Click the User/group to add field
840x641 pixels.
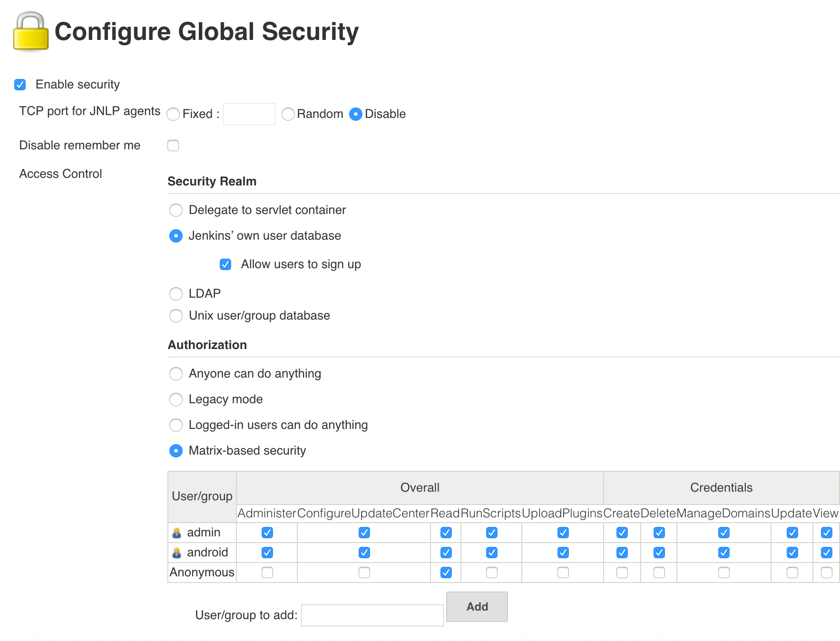click(x=372, y=615)
